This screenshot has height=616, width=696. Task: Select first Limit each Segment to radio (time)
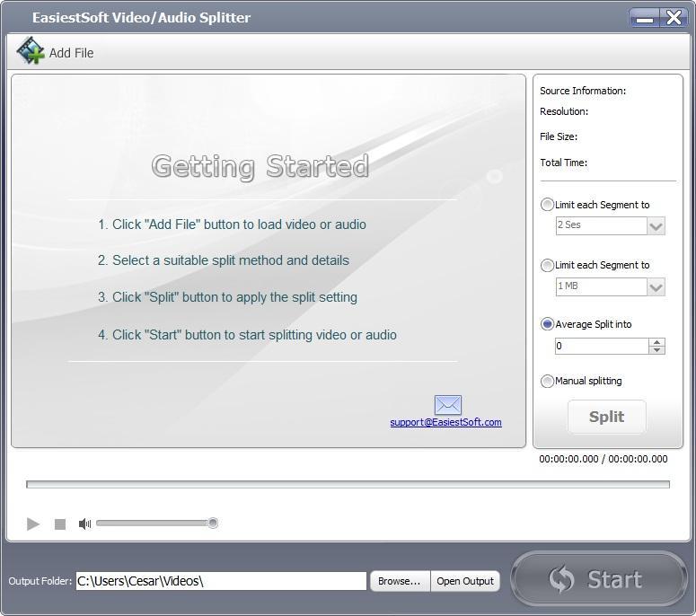tap(547, 205)
